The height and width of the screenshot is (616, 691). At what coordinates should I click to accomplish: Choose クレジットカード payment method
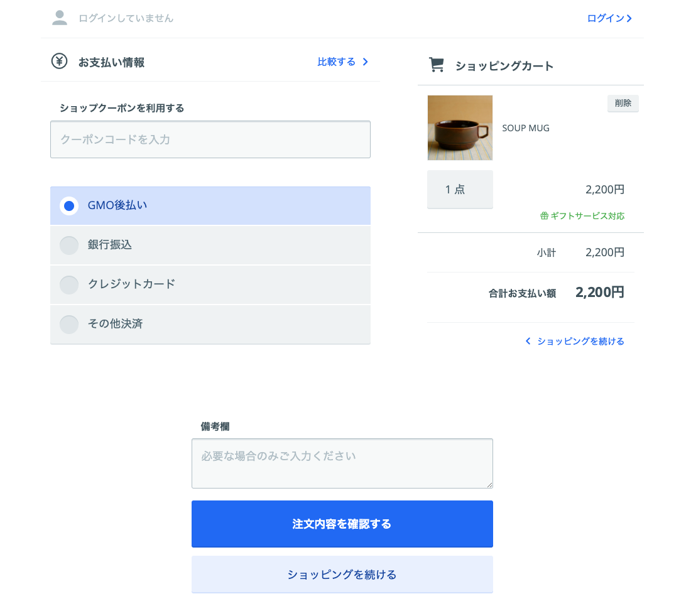click(69, 285)
